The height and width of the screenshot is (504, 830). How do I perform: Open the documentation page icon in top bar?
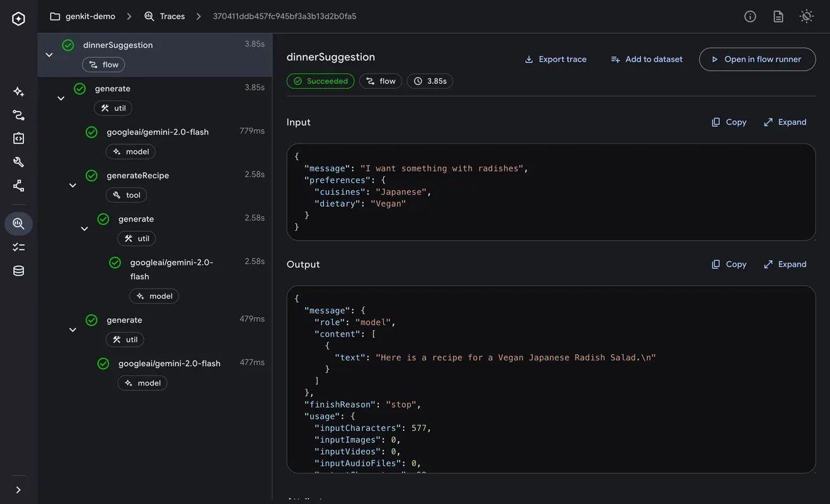778,16
